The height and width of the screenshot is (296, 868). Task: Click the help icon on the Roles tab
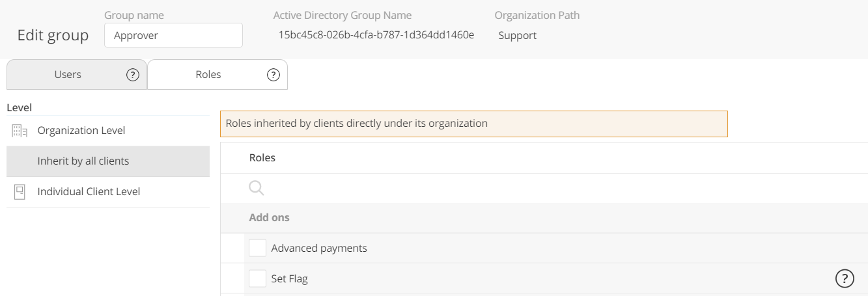pyautogui.click(x=273, y=75)
